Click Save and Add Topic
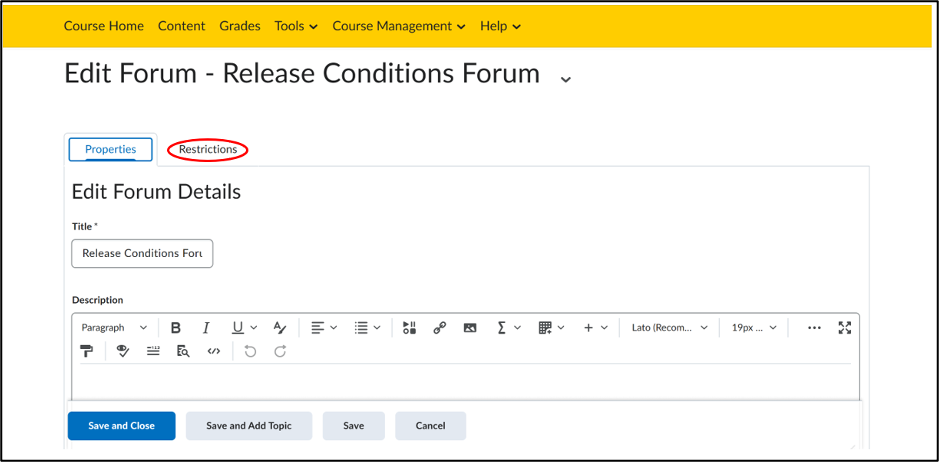The image size is (940, 462). 249,426
